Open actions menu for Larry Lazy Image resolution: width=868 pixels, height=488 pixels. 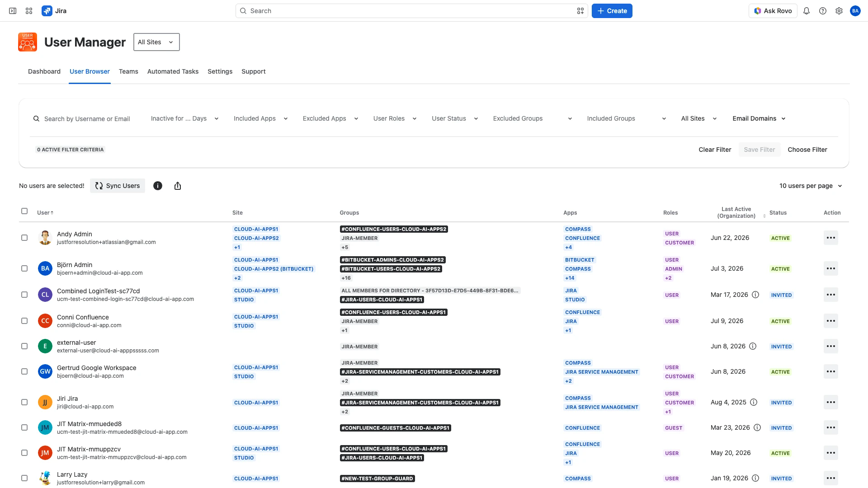(x=831, y=478)
